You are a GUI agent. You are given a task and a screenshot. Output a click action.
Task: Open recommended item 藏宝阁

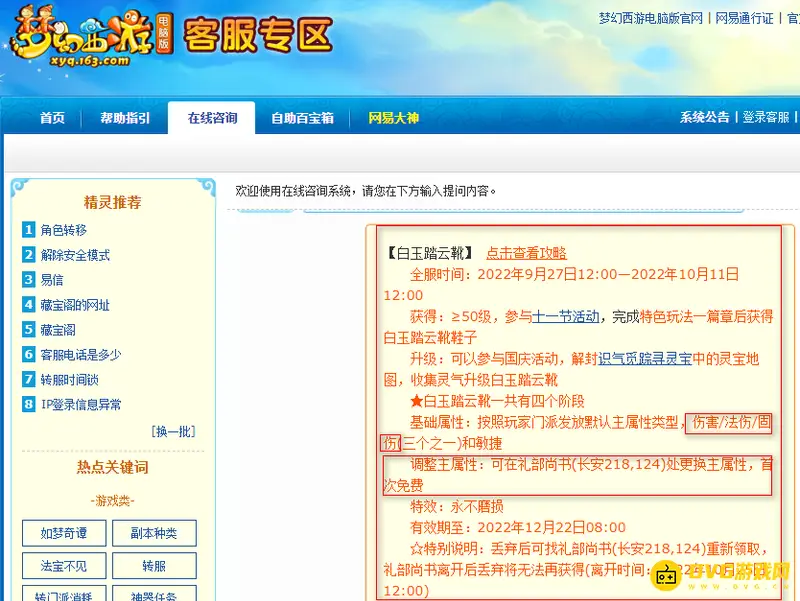tap(58, 330)
